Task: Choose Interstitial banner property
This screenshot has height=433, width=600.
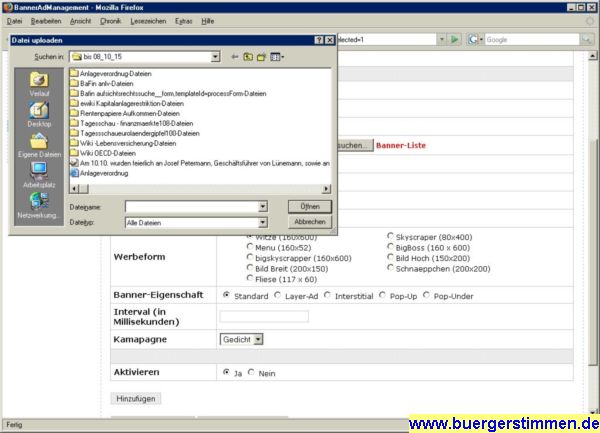Action: coord(327,295)
